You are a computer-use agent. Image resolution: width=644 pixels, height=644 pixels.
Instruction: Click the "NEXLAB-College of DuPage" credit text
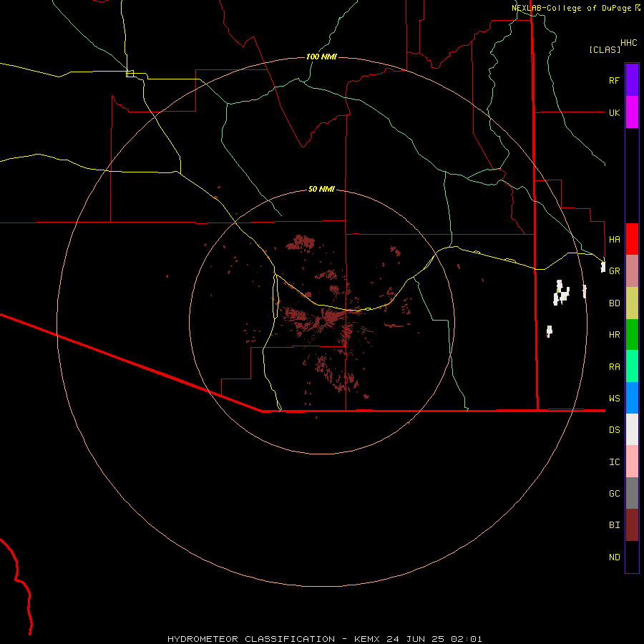pyautogui.click(x=572, y=8)
